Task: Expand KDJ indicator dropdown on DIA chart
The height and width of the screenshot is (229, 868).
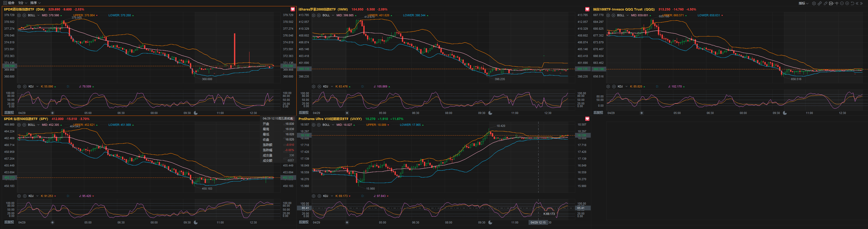Action: click(37, 87)
